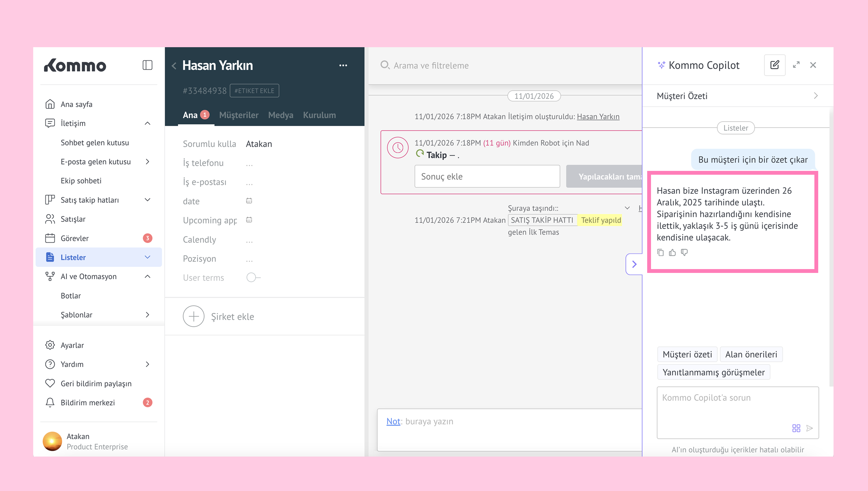Copy the Copilot summary response
Viewport: 868px width, 491px height.
coord(661,253)
